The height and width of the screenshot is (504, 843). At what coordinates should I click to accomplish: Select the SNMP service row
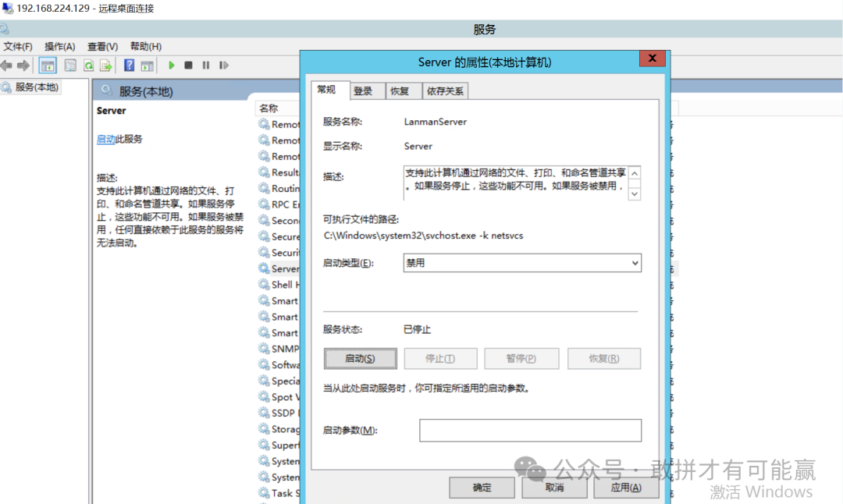click(279, 348)
